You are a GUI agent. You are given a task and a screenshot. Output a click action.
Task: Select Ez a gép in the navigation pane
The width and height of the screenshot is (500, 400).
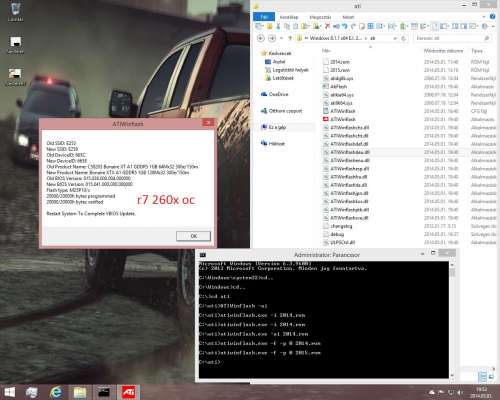pos(273,127)
